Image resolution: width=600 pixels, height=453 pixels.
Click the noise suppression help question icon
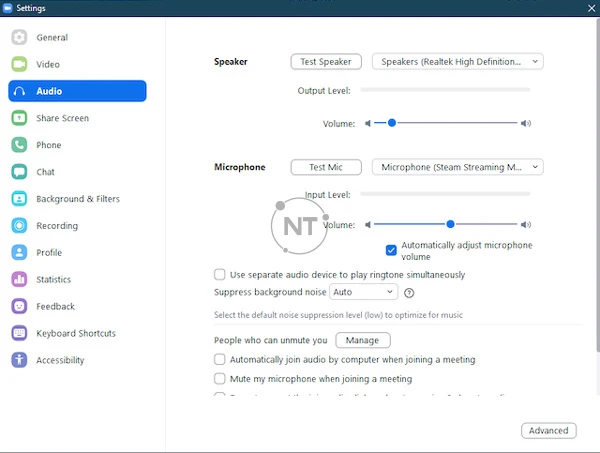[409, 293]
